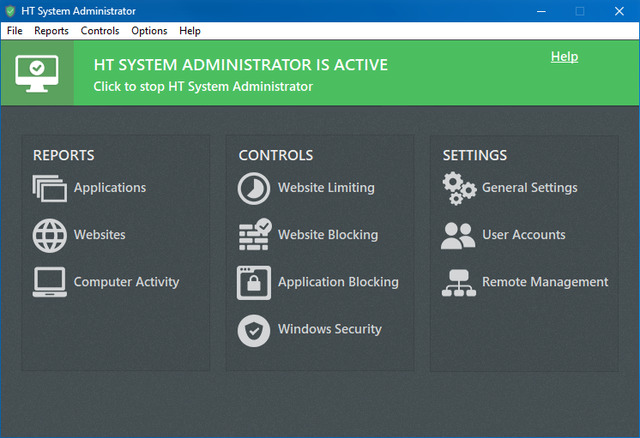640x438 pixels.
Task: Open the Options menu
Action: coord(149,31)
